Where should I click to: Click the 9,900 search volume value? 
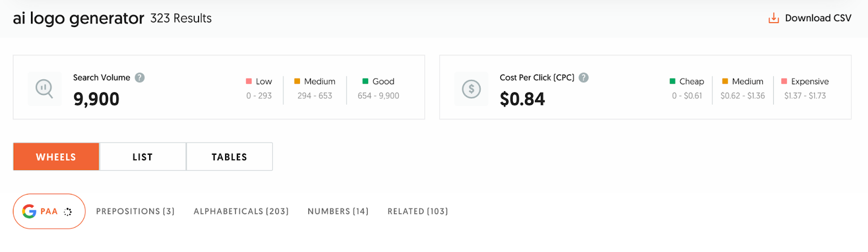tap(96, 99)
